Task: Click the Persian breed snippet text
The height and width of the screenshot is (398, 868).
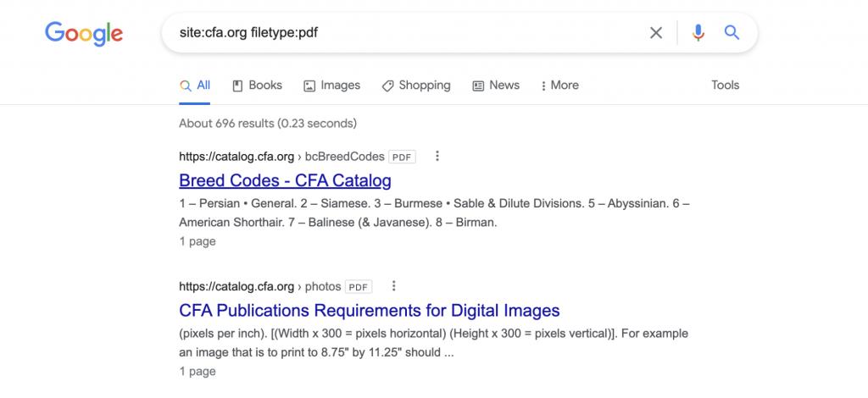Action: coord(434,213)
